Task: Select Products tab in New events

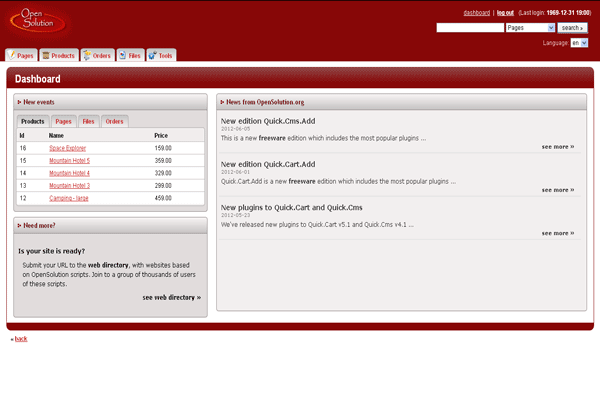Action: tap(33, 121)
